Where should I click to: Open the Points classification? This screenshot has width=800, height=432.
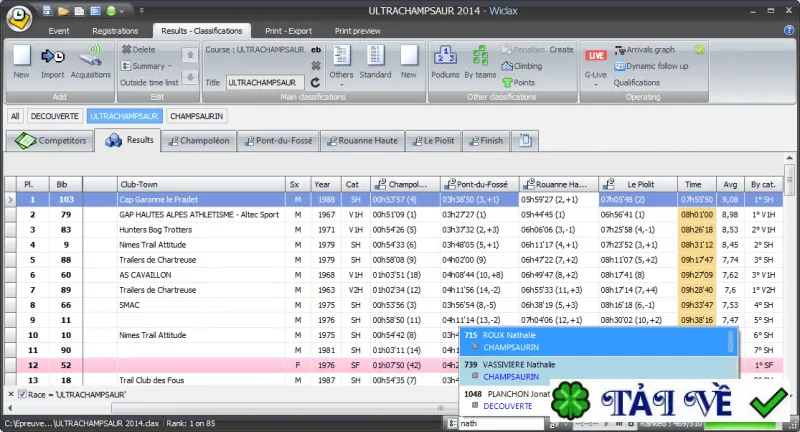click(518, 82)
